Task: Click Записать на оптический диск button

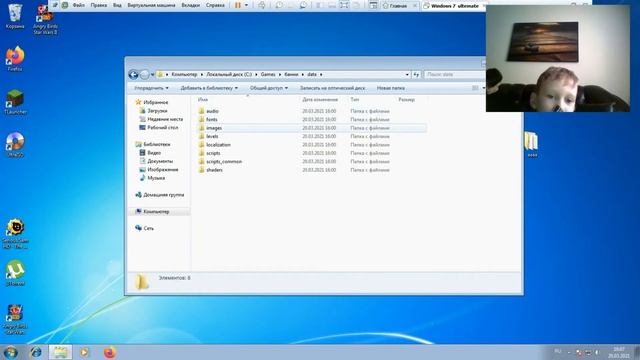Action: (332, 88)
